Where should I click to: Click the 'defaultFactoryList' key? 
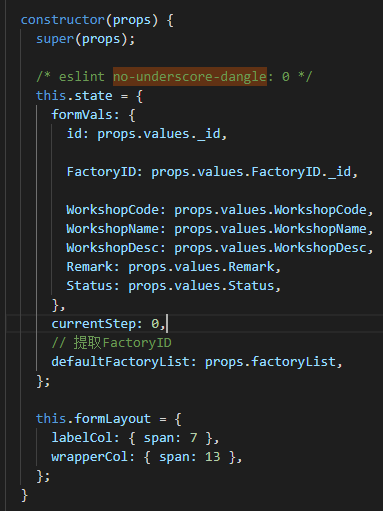[x=120, y=362]
